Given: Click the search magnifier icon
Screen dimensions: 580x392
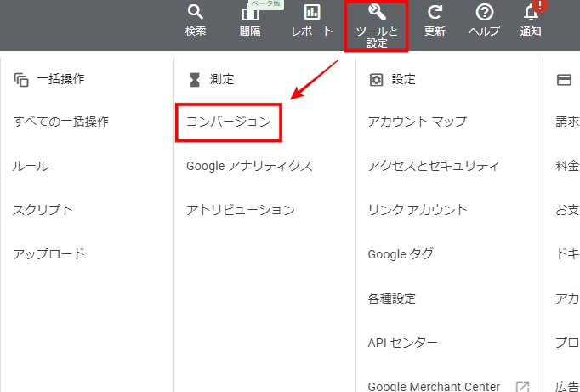Looking at the screenshot, I should (x=196, y=13).
